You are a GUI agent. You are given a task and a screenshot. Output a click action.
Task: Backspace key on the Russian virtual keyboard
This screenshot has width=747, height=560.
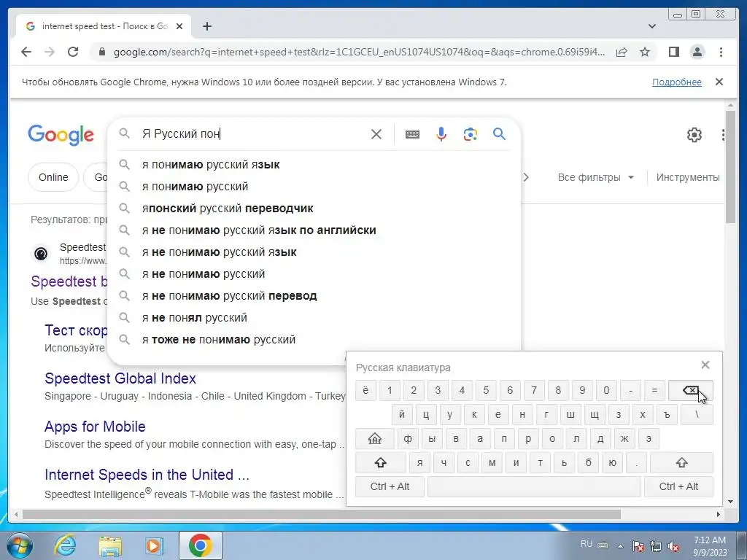691,391
